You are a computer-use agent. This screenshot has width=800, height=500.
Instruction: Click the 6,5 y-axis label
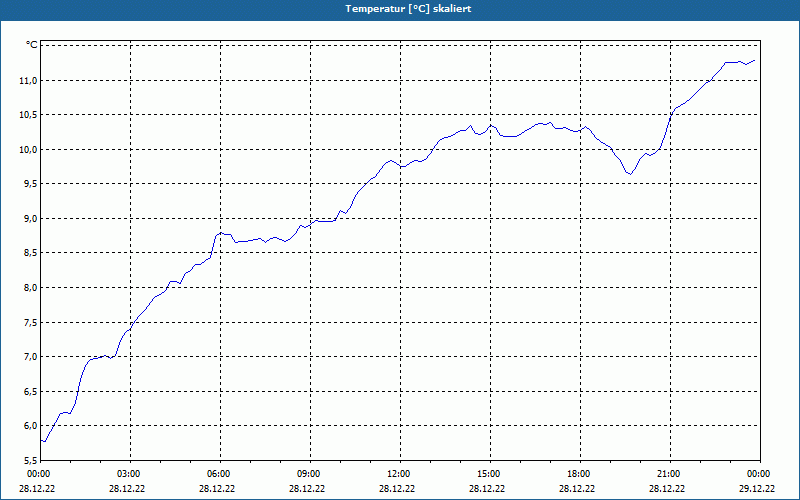pyautogui.click(x=31, y=391)
